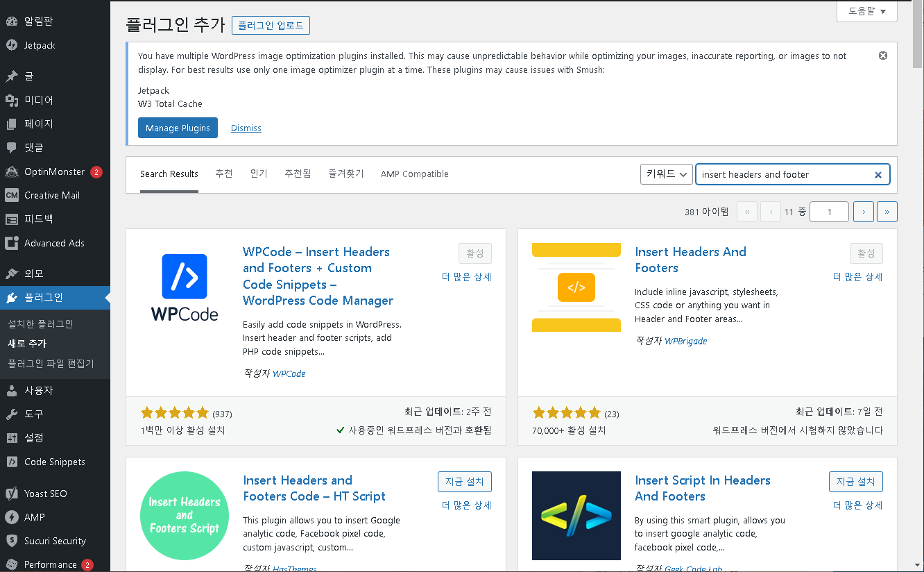Click the Jetpack sidebar icon

pyautogui.click(x=12, y=45)
